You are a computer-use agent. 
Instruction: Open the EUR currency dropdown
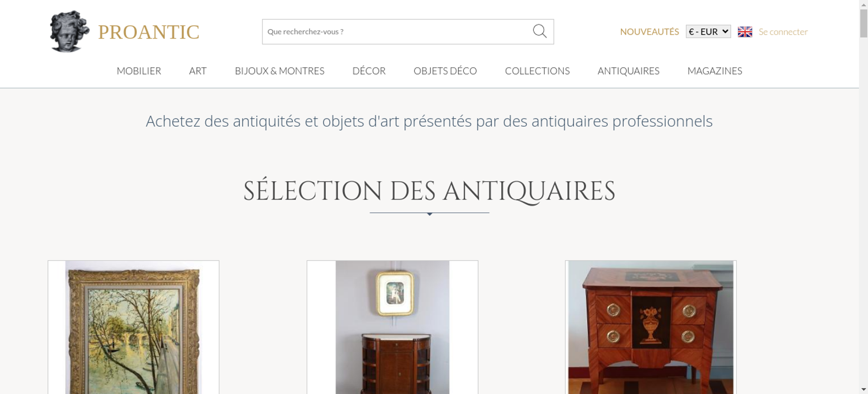point(708,32)
